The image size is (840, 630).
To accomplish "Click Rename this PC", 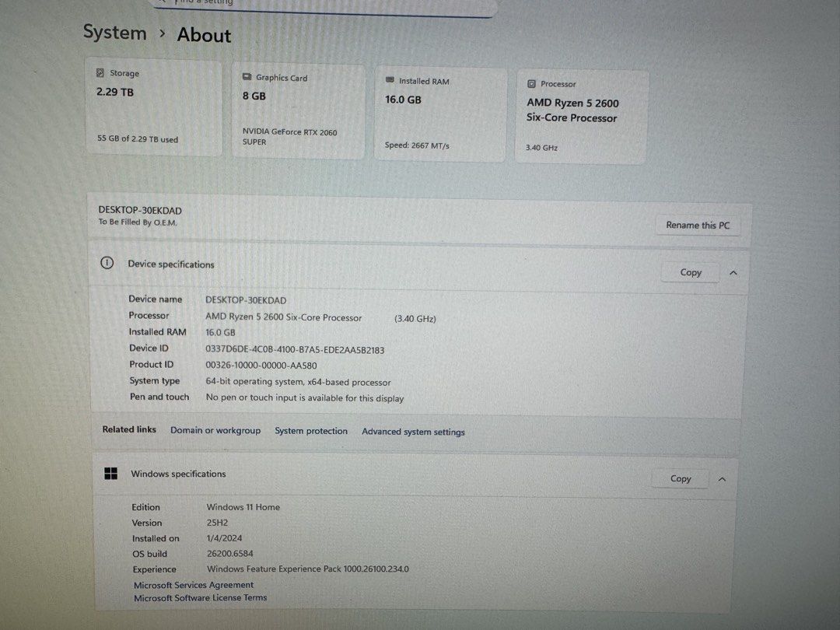I will pos(697,225).
